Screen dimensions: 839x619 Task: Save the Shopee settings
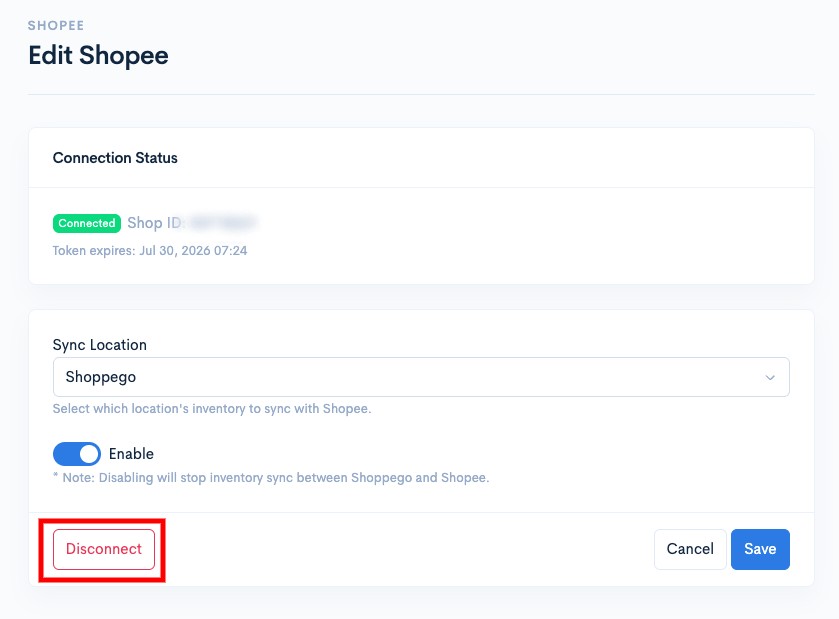click(760, 549)
